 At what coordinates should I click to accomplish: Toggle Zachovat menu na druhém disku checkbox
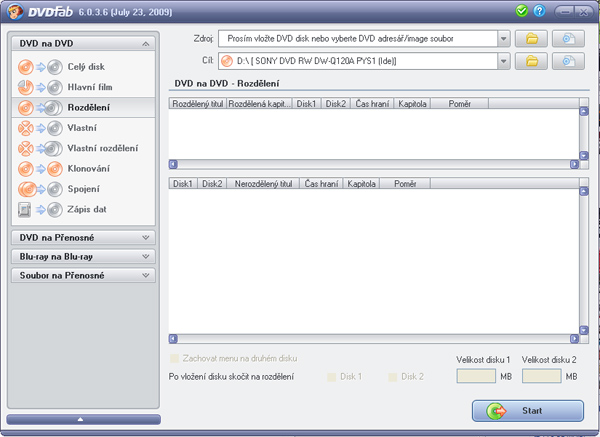(x=175, y=358)
